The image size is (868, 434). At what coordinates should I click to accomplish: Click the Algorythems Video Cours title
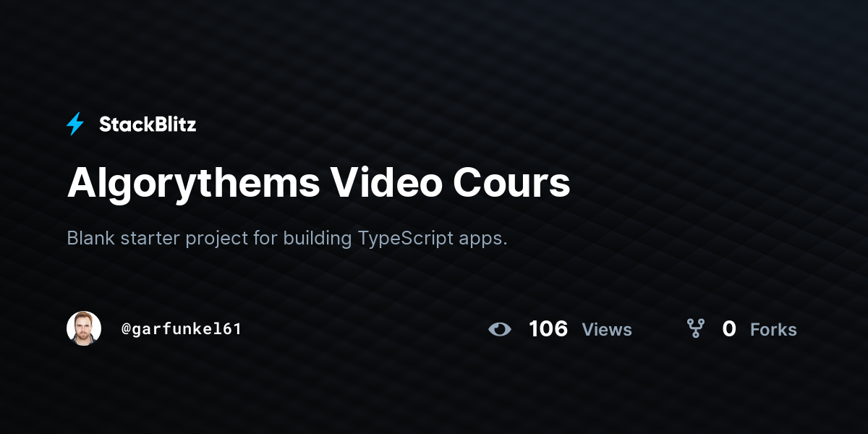(x=318, y=183)
